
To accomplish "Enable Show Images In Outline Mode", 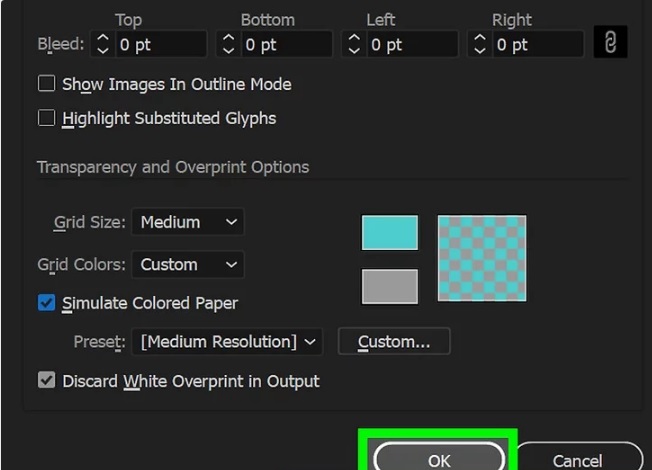I will 46,83.
